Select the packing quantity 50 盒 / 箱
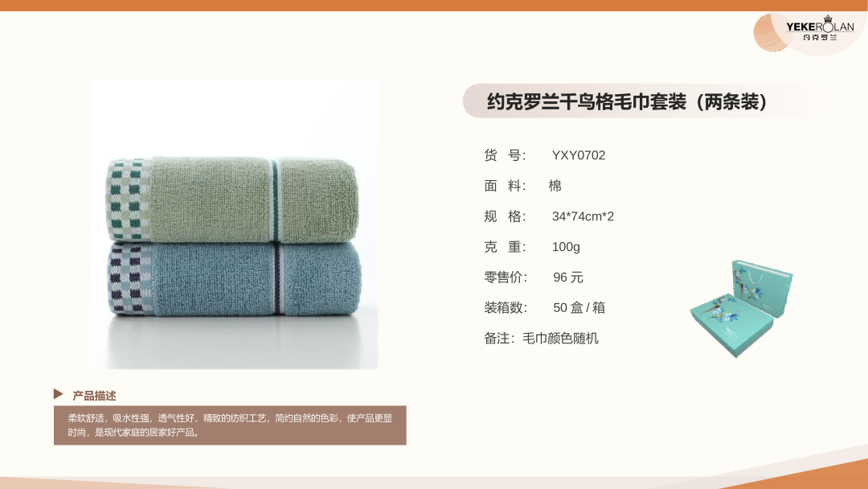 (579, 307)
